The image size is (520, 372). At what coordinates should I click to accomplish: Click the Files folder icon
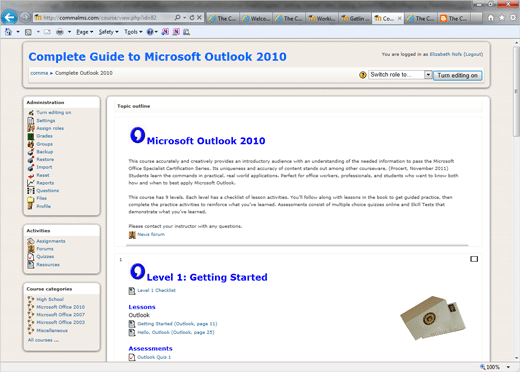[x=31, y=199]
